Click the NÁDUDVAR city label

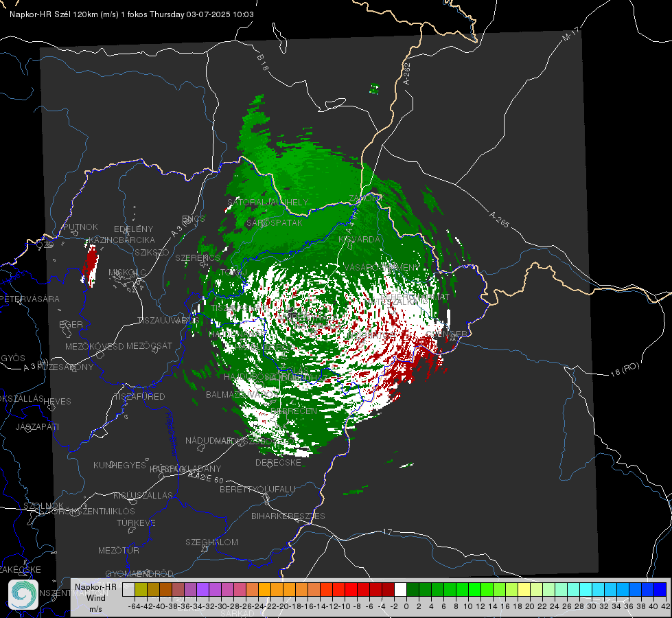(x=209, y=440)
